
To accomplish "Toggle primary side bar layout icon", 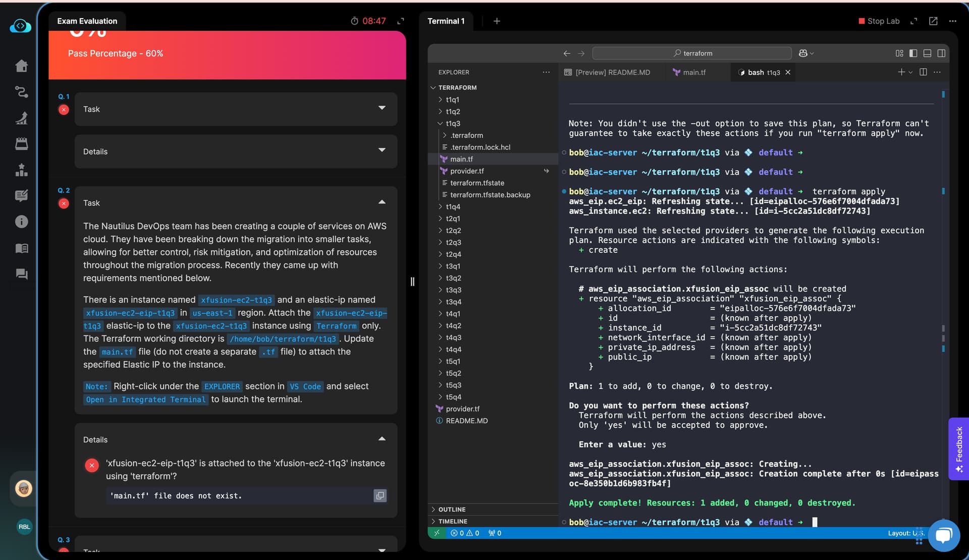I will tap(913, 53).
